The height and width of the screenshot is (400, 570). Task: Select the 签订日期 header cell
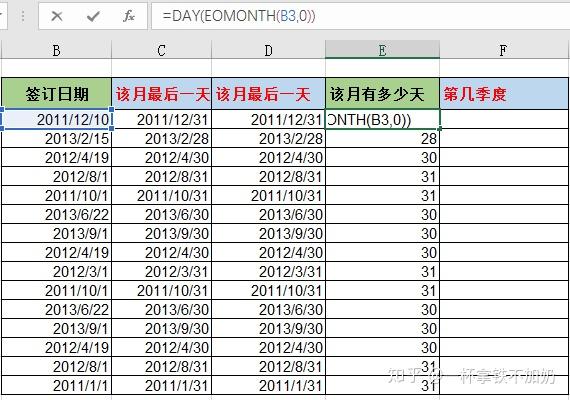coord(57,93)
